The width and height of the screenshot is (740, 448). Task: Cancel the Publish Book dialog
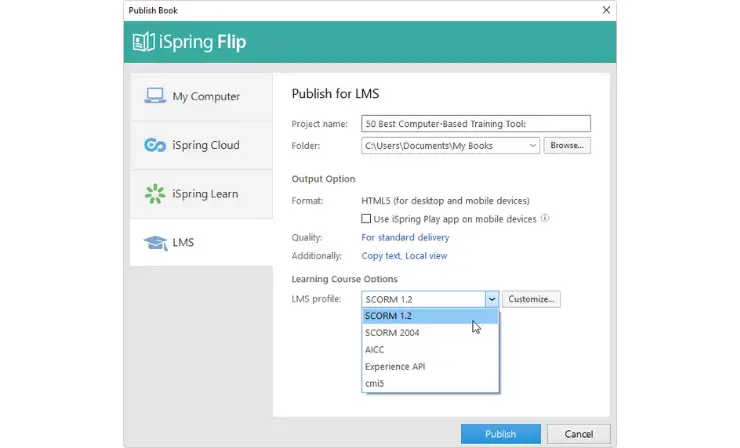tap(579, 434)
